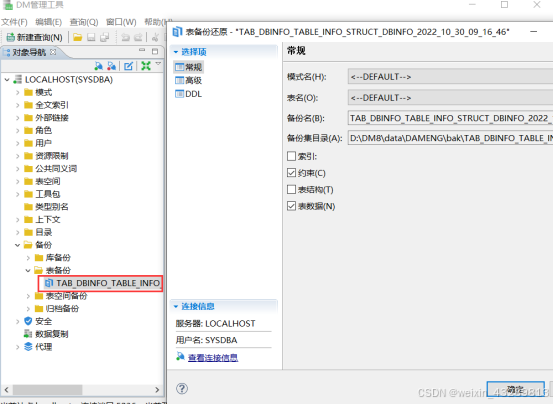Click the 数据复制 icon

pos(28,333)
